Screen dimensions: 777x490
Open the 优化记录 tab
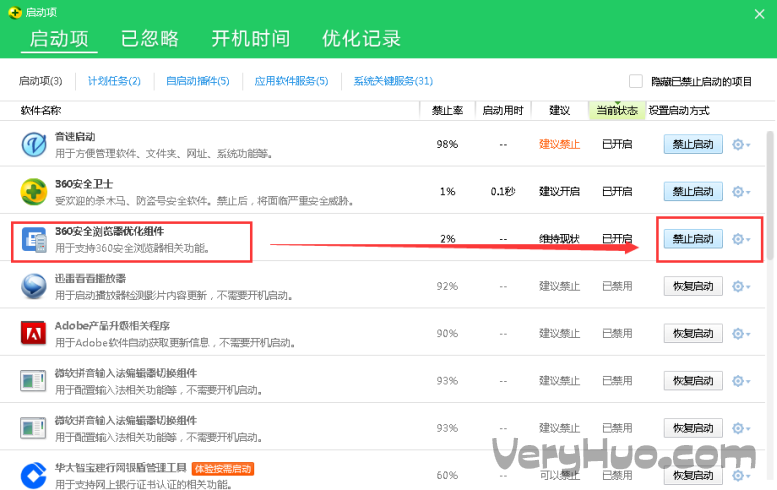click(x=361, y=39)
